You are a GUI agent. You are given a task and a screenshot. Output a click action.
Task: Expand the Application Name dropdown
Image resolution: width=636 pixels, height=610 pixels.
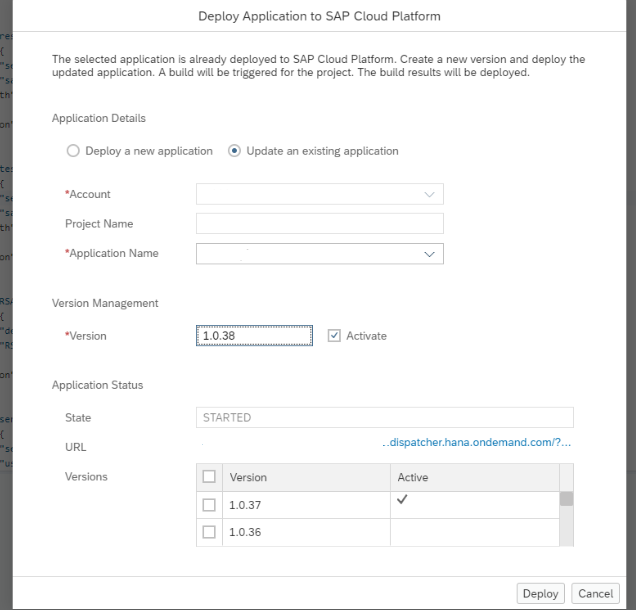[429, 254]
